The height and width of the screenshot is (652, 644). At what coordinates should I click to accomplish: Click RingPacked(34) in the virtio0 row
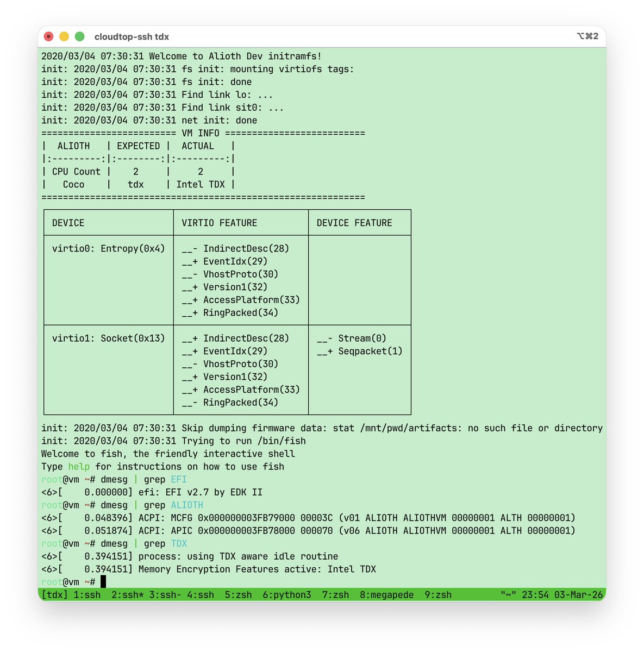(241, 312)
